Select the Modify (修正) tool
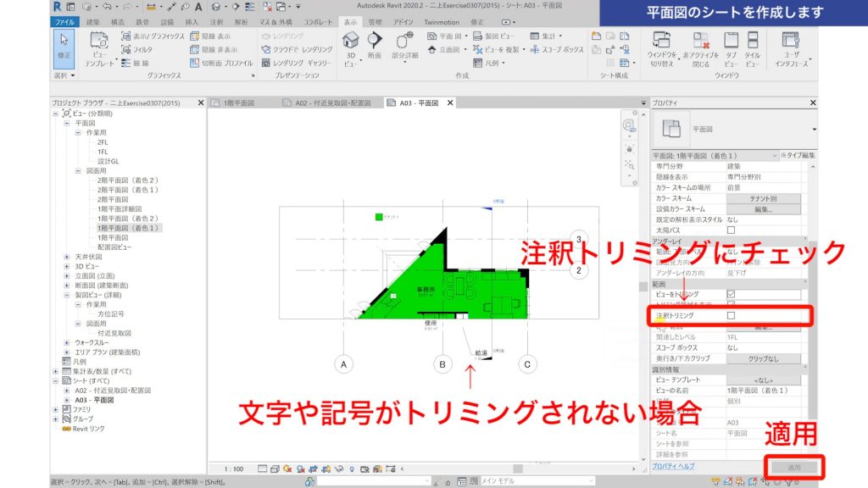Screen dimensions: 868x488 (x=64, y=44)
